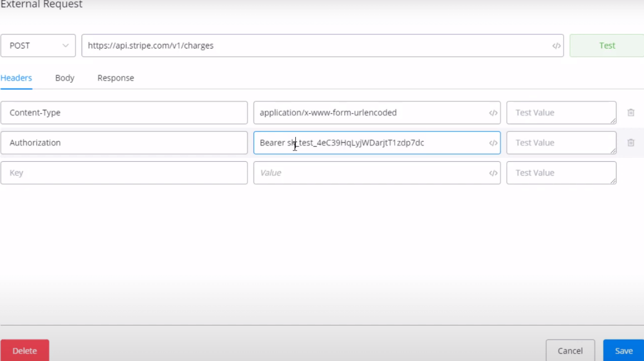Cancel the external request dialog
644x361 pixels.
tap(570, 351)
